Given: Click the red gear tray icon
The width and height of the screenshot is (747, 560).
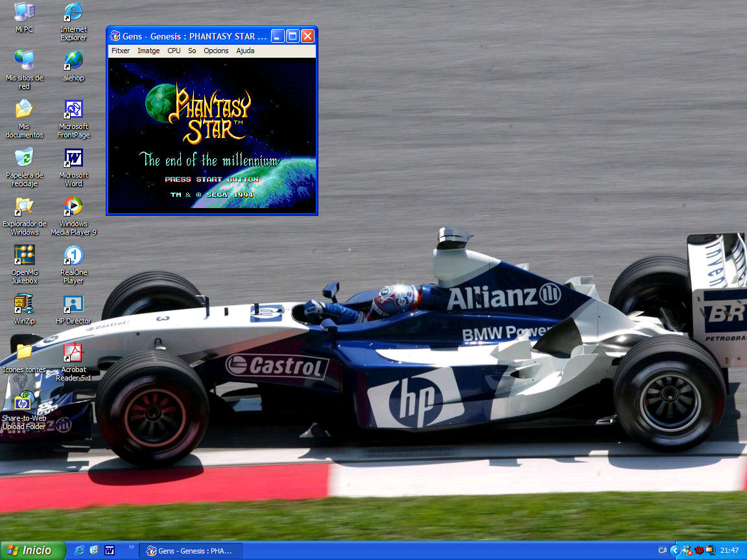Looking at the screenshot, I should click(699, 550).
